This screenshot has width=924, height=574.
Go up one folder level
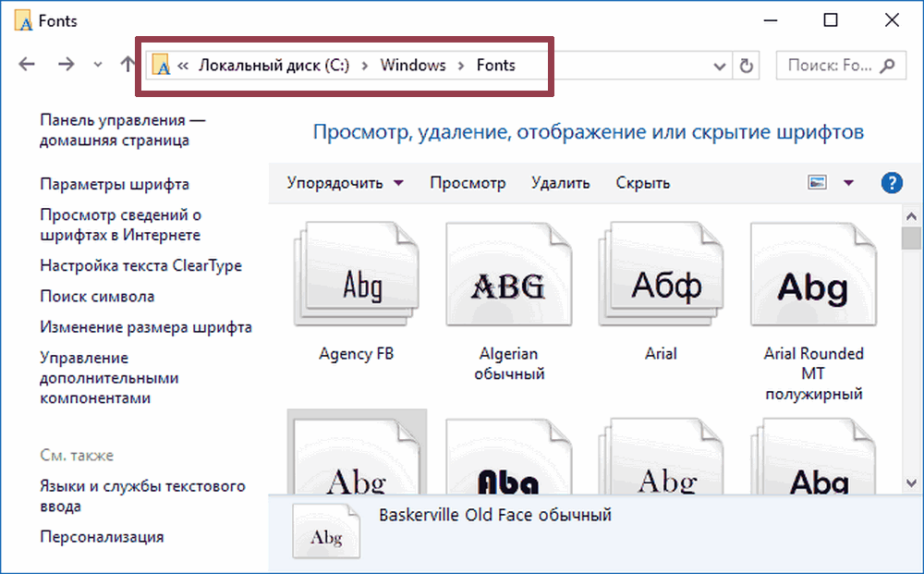(128, 65)
